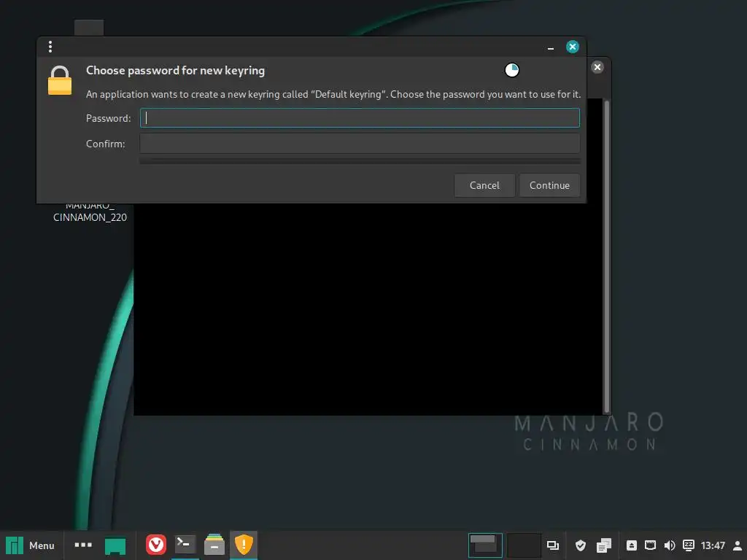Viewport: 747px width, 560px height.
Task: Open removable drives eject applet
Action: pos(631,545)
